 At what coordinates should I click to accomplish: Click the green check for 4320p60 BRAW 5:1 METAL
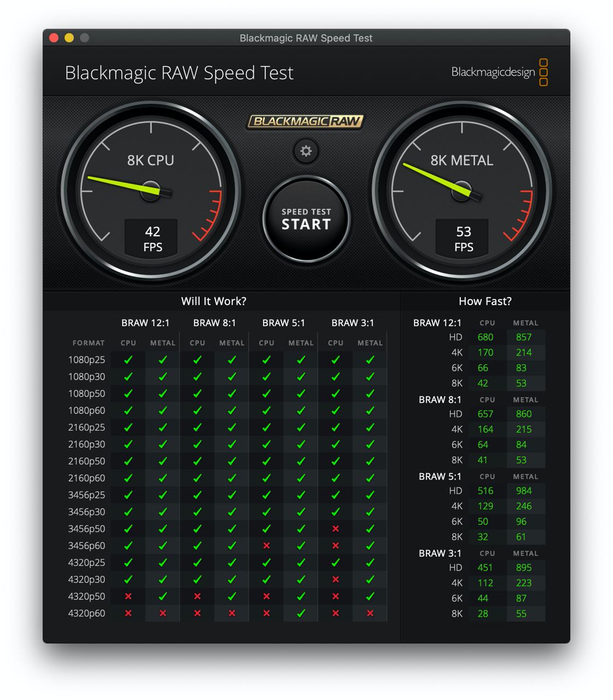(x=301, y=613)
